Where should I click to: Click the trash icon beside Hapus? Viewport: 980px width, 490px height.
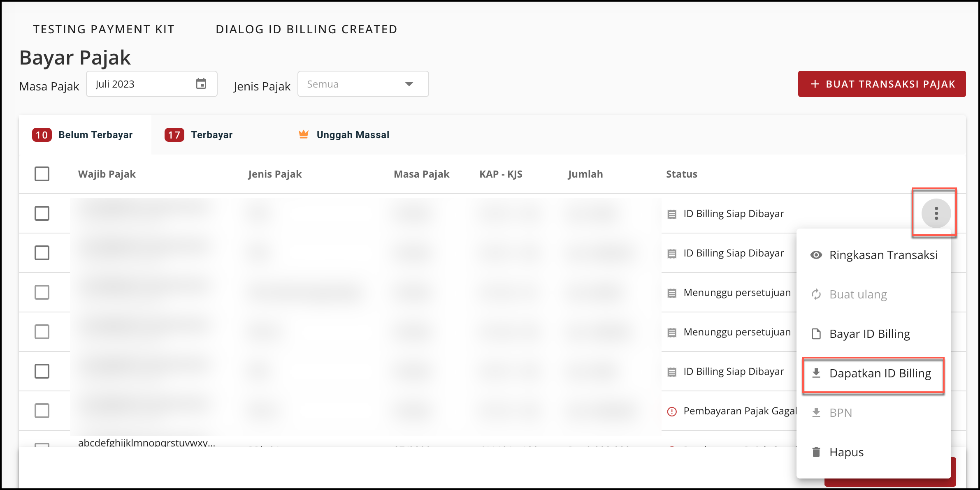(x=816, y=452)
